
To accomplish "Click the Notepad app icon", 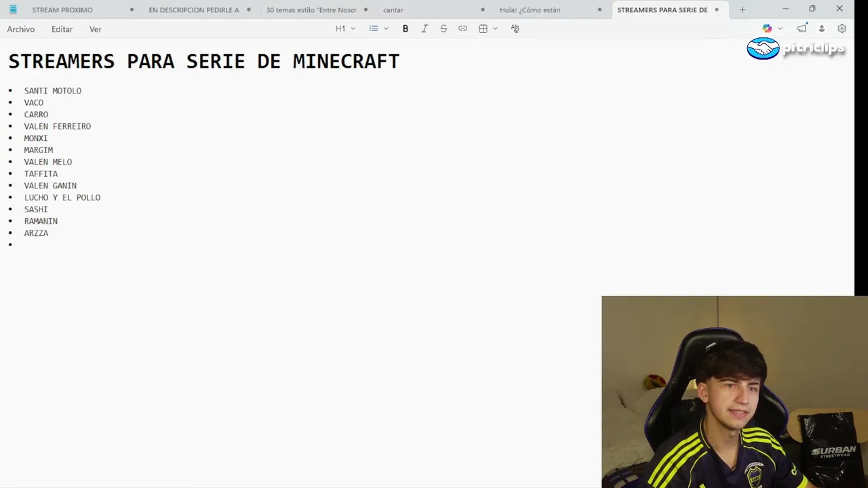I will point(12,9).
